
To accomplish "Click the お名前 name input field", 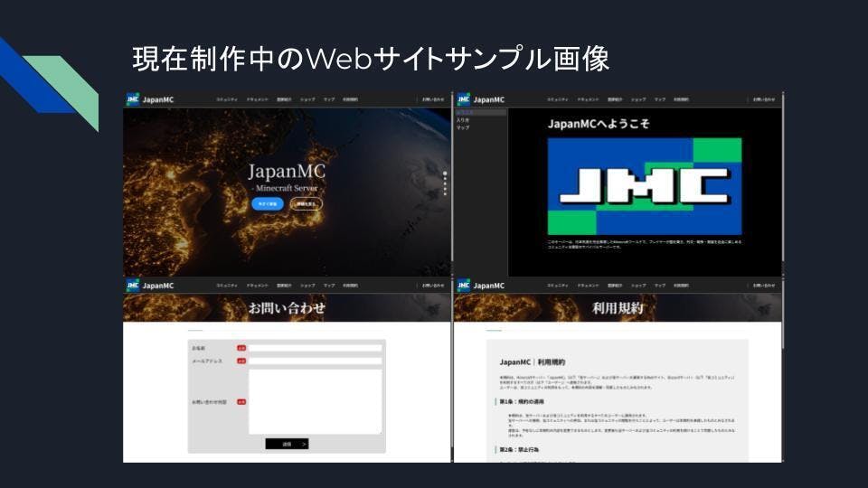I will [315, 347].
